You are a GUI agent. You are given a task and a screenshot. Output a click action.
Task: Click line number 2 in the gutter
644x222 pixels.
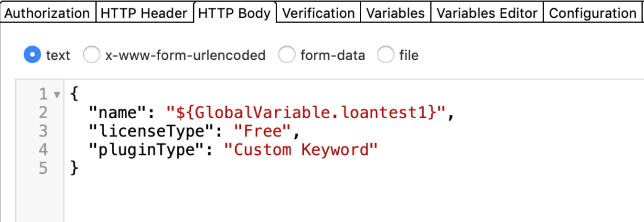43,112
